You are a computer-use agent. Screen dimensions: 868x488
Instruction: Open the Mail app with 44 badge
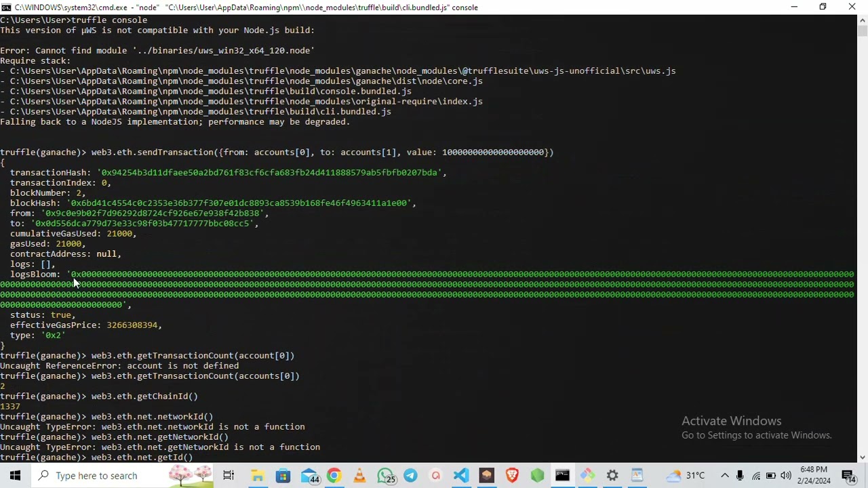point(309,476)
